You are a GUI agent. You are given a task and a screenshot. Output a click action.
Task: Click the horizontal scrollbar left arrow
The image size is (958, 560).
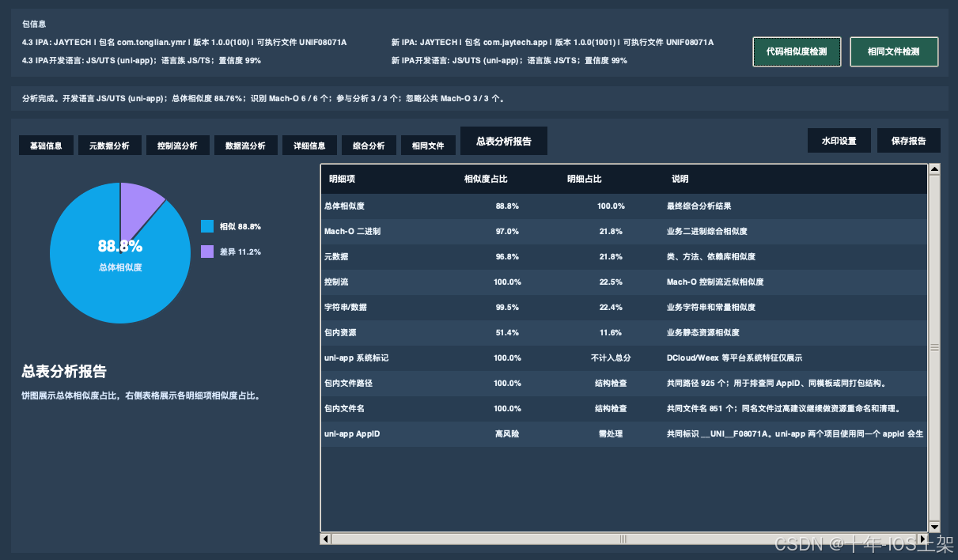pos(326,539)
